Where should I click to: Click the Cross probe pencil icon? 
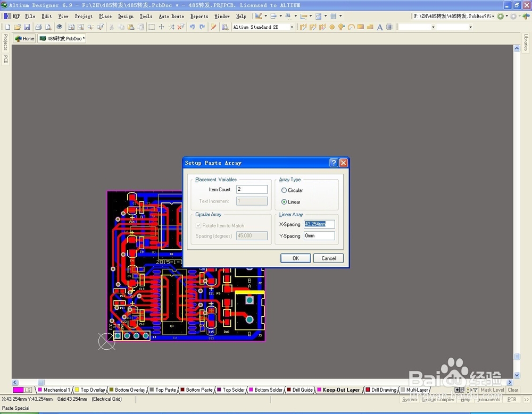[213, 27]
